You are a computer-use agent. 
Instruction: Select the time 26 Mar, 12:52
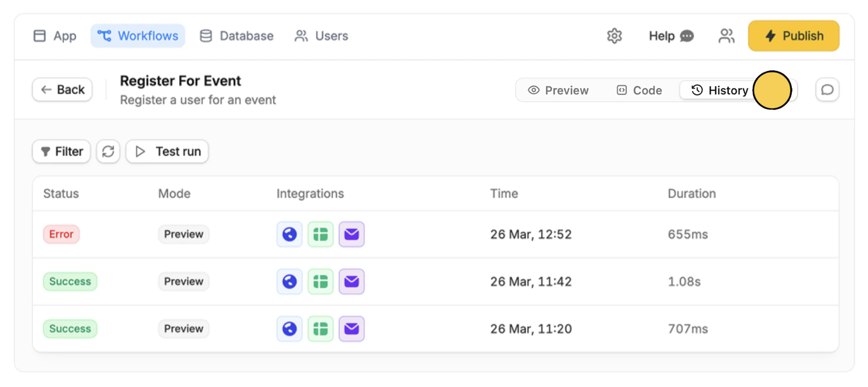click(531, 235)
